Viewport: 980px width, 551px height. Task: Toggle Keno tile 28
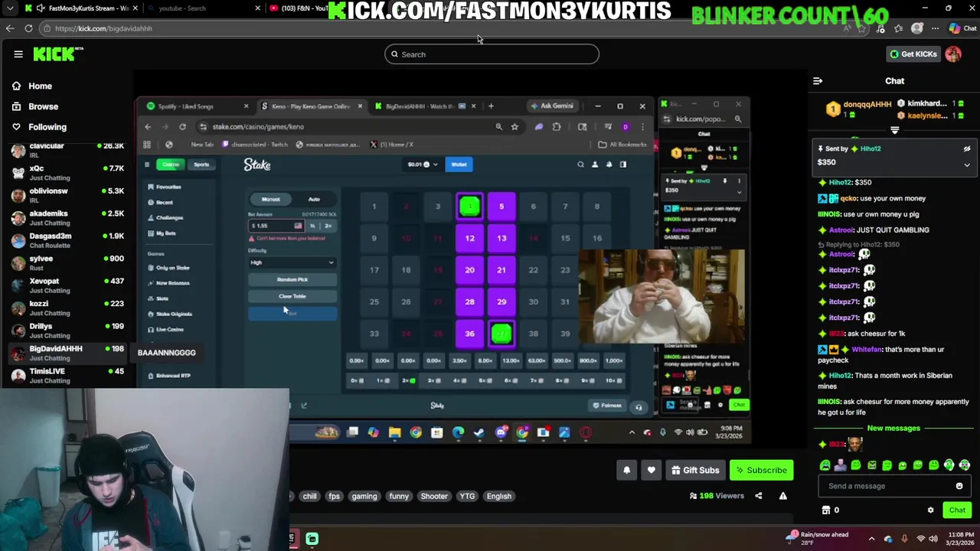[x=470, y=302]
